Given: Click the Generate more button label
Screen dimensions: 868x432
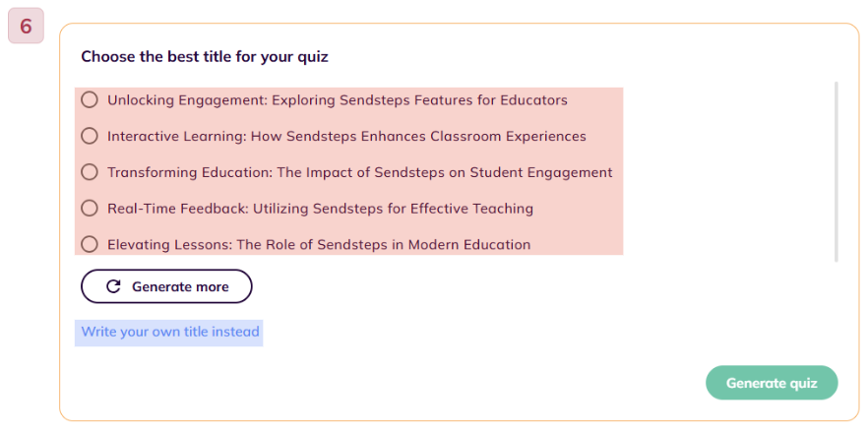Looking at the screenshot, I should point(180,287).
